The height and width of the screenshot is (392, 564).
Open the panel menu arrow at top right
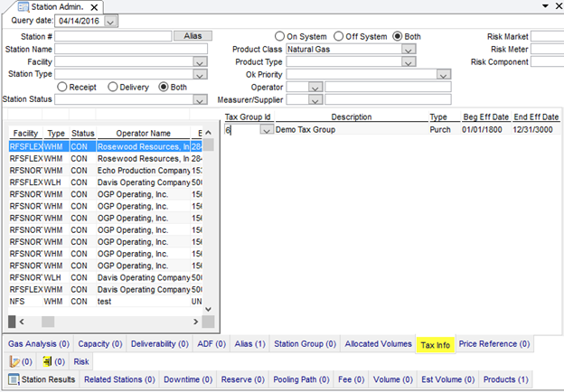[x=545, y=6]
